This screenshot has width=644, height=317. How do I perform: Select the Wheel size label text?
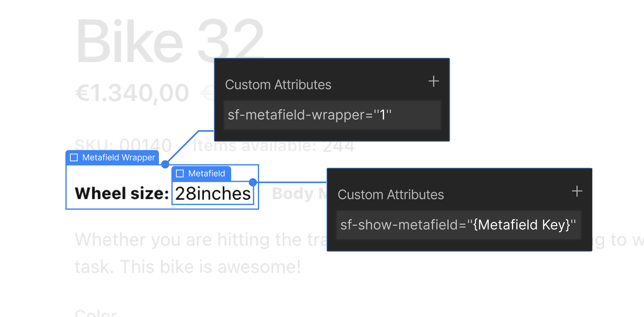point(122,193)
